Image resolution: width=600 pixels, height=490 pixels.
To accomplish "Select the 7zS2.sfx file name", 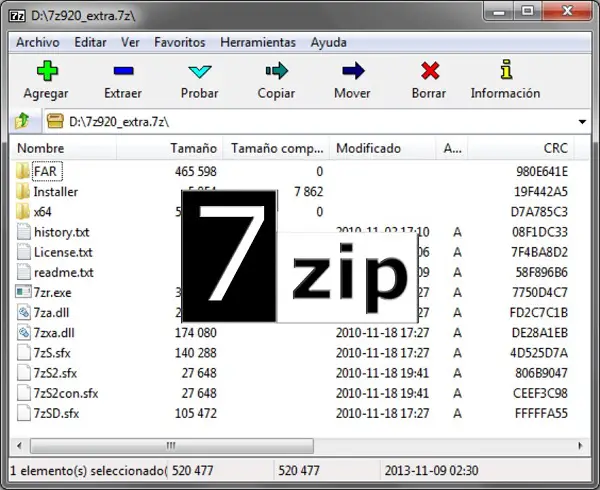I will (x=55, y=373).
